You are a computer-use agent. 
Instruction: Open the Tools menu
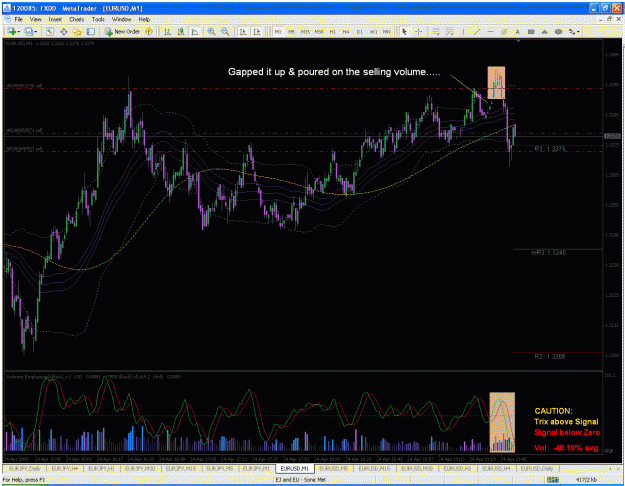98,19
